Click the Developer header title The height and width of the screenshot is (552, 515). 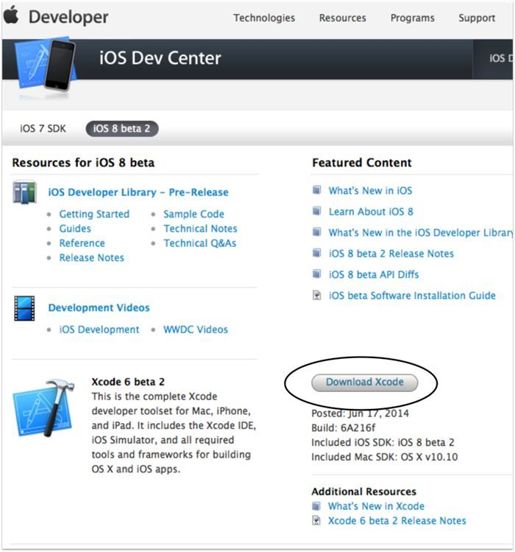coord(69,17)
